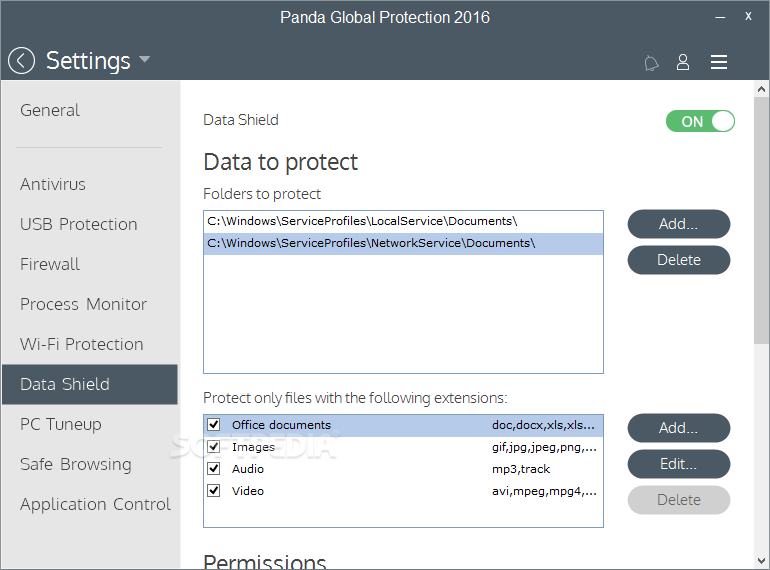This screenshot has height=570, width=770.
Task: Uncheck the Images extension checkbox
Action: click(x=214, y=447)
